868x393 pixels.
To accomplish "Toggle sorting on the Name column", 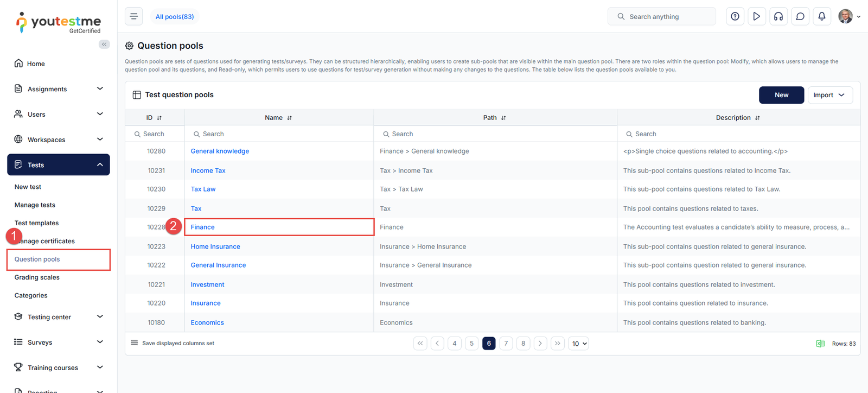I will coord(289,118).
